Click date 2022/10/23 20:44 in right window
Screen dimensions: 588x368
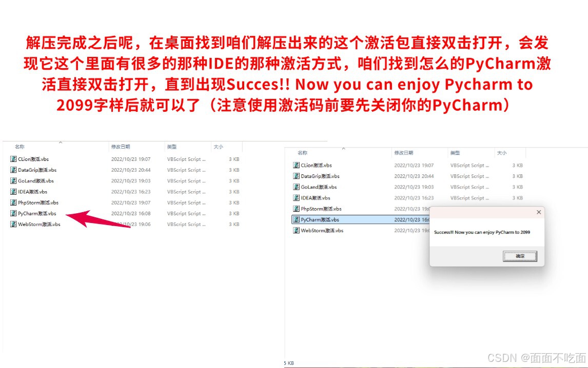point(414,176)
